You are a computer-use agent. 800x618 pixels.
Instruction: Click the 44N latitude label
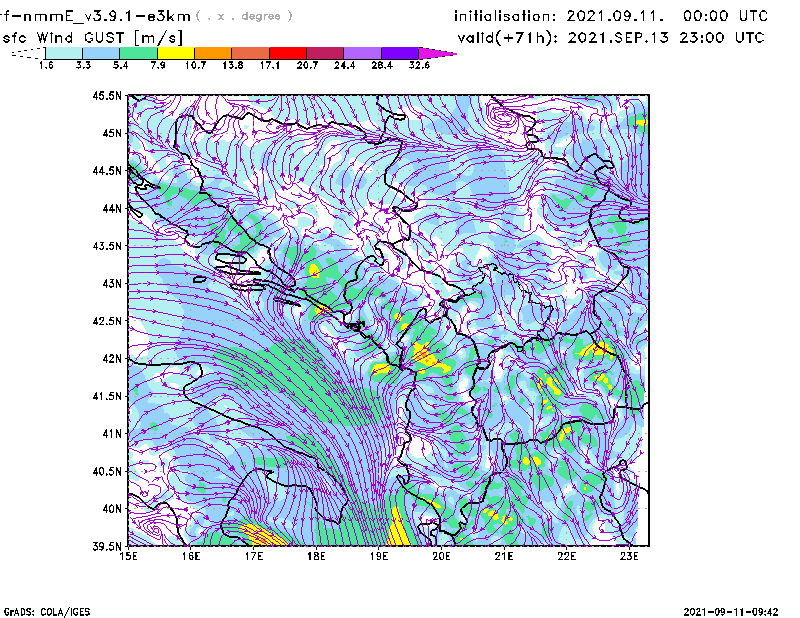[112, 208]
